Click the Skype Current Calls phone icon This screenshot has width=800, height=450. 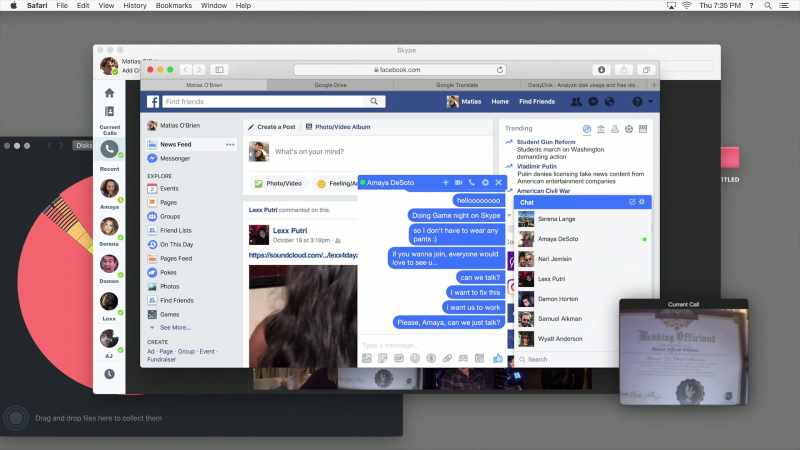[x=109, y=149]
